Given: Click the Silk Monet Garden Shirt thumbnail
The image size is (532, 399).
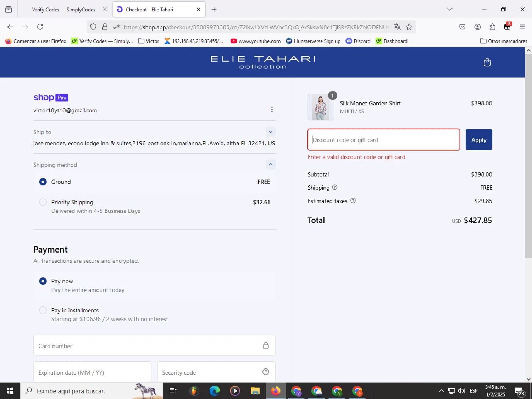Looking at the screenshot, I should [x=321, y=107].
